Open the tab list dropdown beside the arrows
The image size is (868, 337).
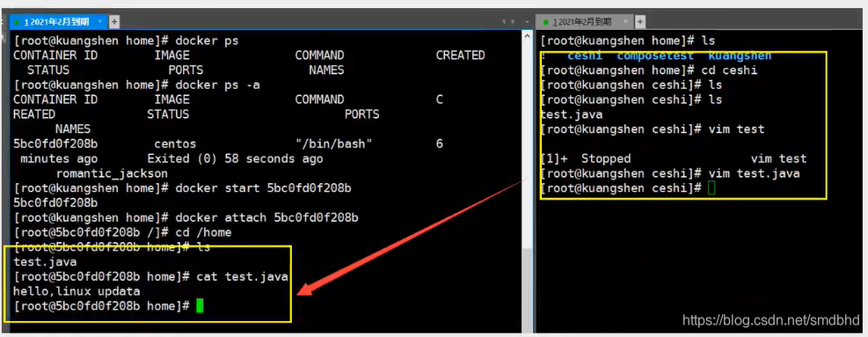[526, 22]
